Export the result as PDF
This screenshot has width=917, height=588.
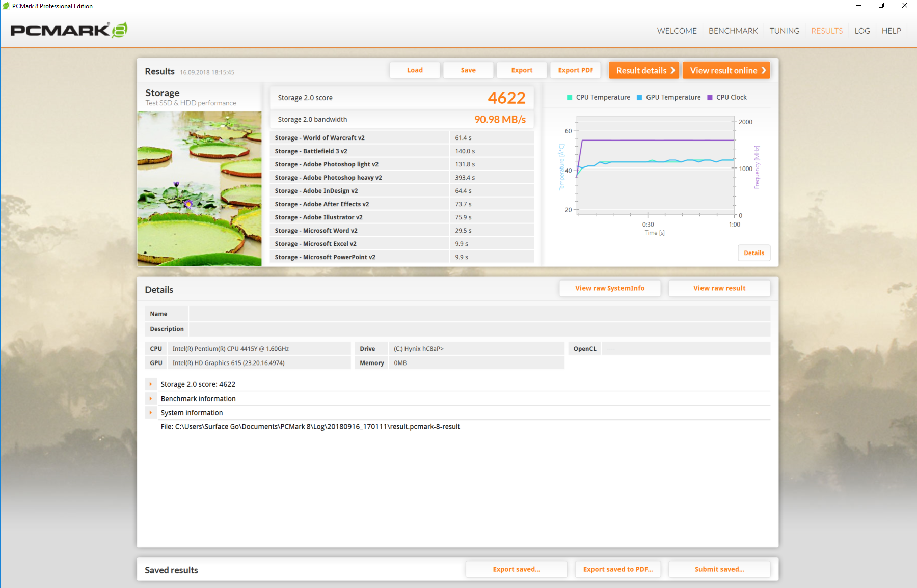[x=575, y=70]
